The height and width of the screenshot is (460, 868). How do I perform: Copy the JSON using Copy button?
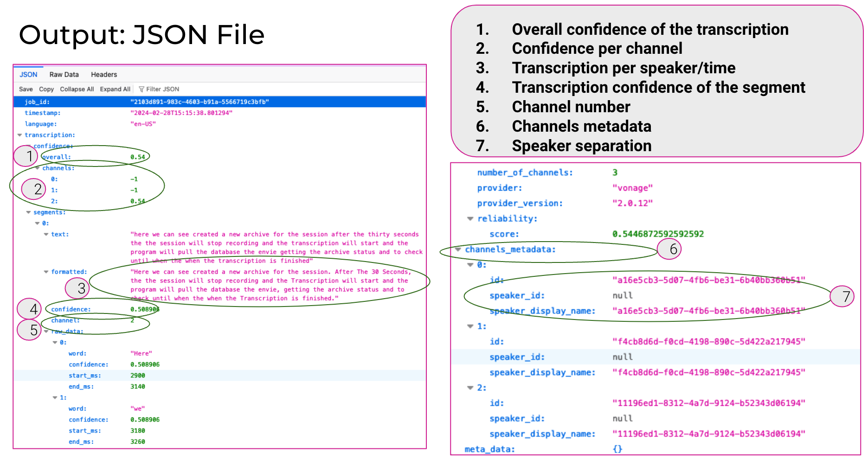coord(46,89)
